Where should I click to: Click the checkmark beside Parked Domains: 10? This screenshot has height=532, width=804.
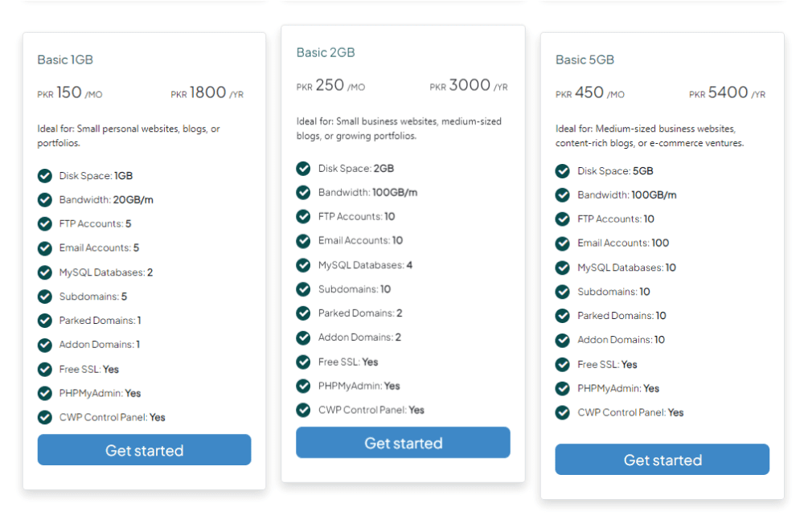562,315
